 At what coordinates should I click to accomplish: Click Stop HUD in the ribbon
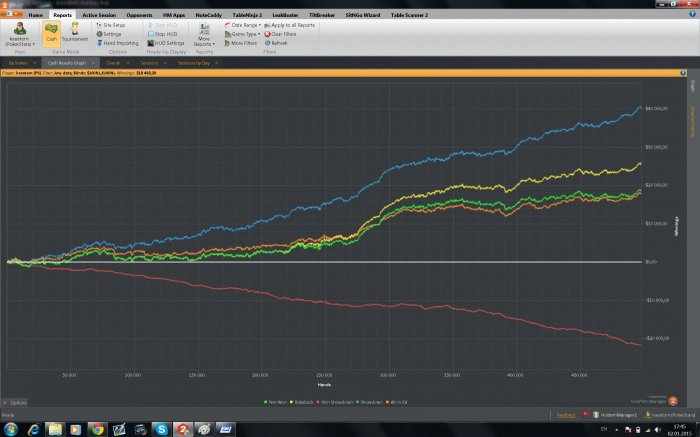click(x=162, y=34)
